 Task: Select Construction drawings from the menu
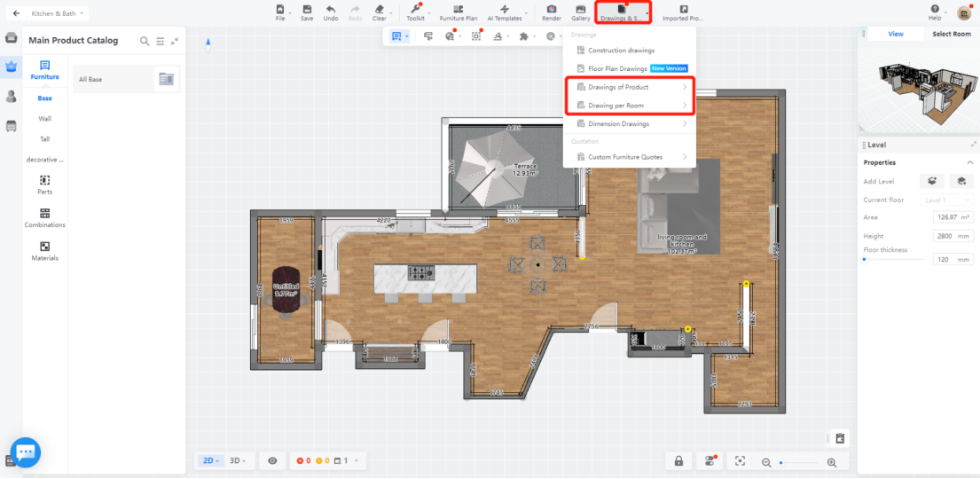620,51
